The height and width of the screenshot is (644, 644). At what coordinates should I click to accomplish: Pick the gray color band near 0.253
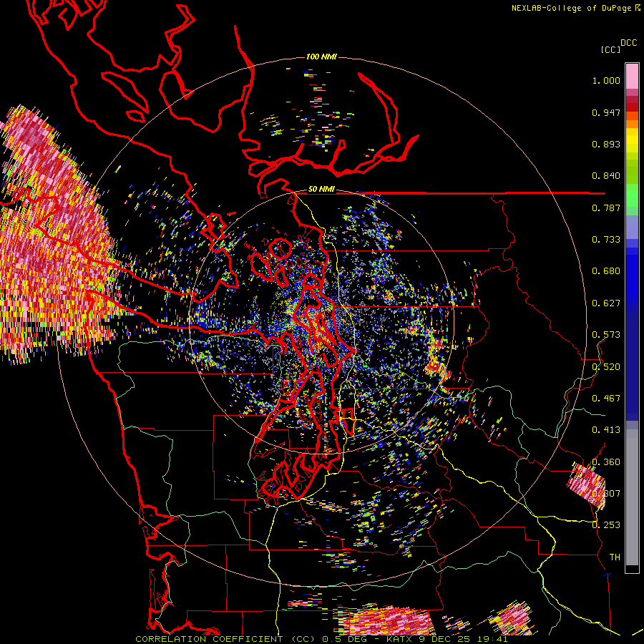(x=632, y=497)
